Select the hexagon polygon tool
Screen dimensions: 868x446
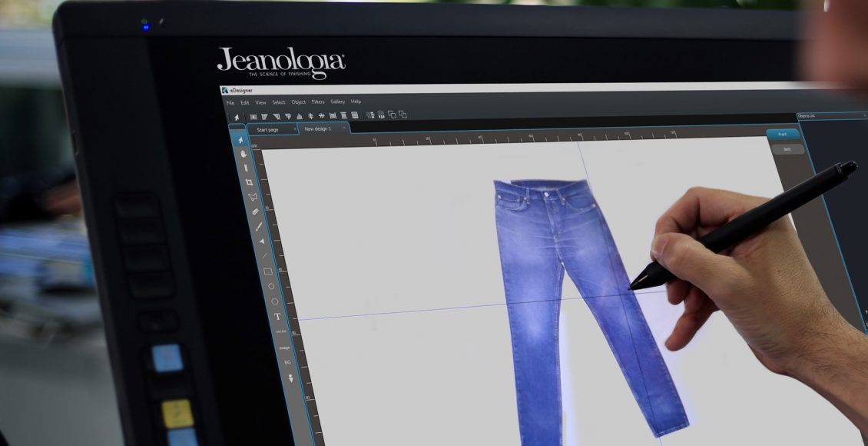click(274, 301)
